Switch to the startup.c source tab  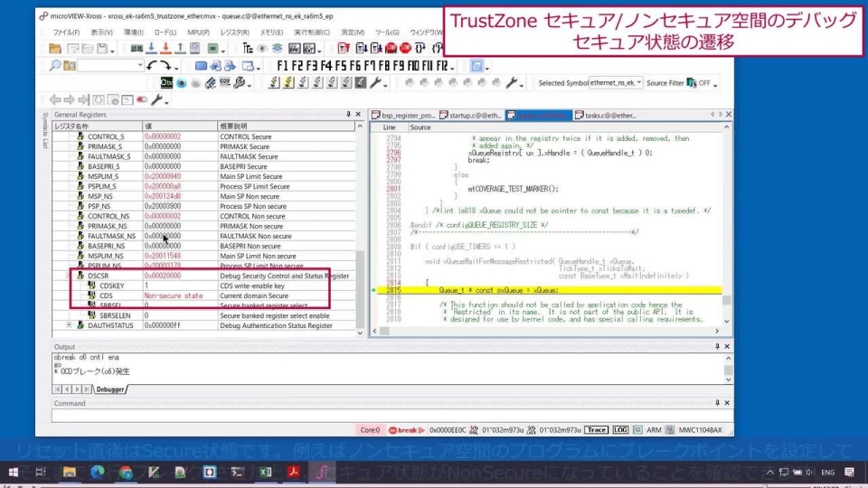point(471,115)
